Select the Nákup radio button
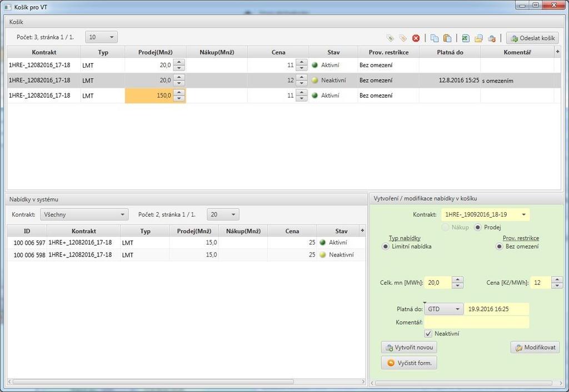 tap(445, 227)
